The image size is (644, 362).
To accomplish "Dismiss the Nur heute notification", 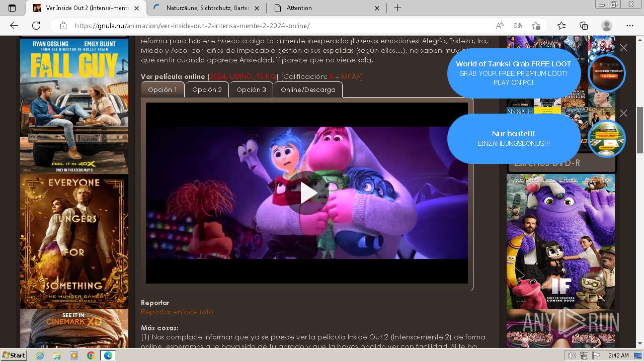I will 623,113.
